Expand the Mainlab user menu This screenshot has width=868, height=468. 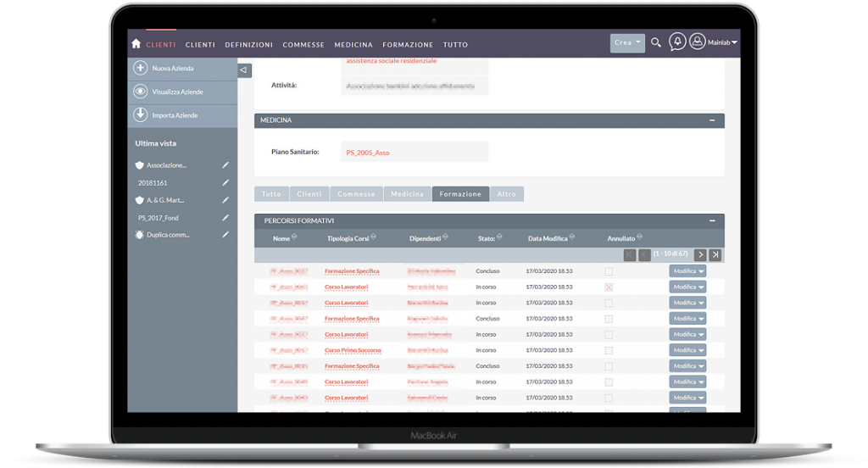point(715,42)
